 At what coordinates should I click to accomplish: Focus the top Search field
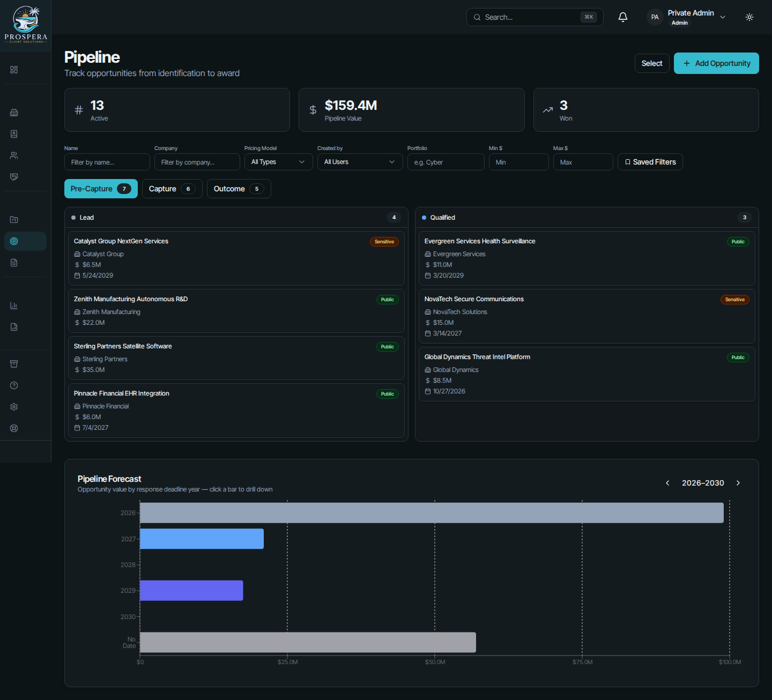click(535, 17)
